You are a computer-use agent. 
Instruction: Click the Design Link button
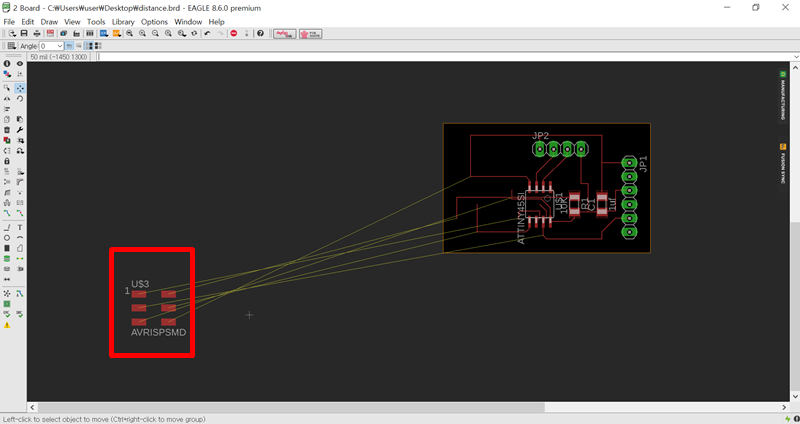285,34
